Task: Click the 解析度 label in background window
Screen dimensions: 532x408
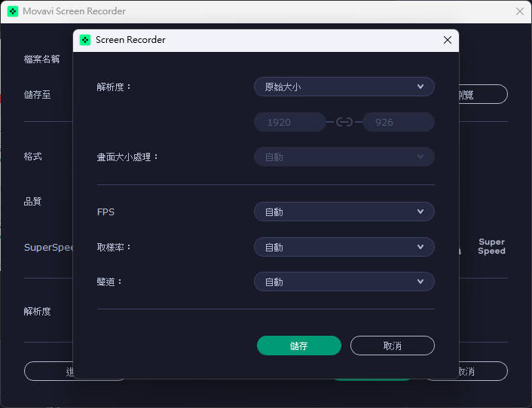Action: [x=38, y=311]
